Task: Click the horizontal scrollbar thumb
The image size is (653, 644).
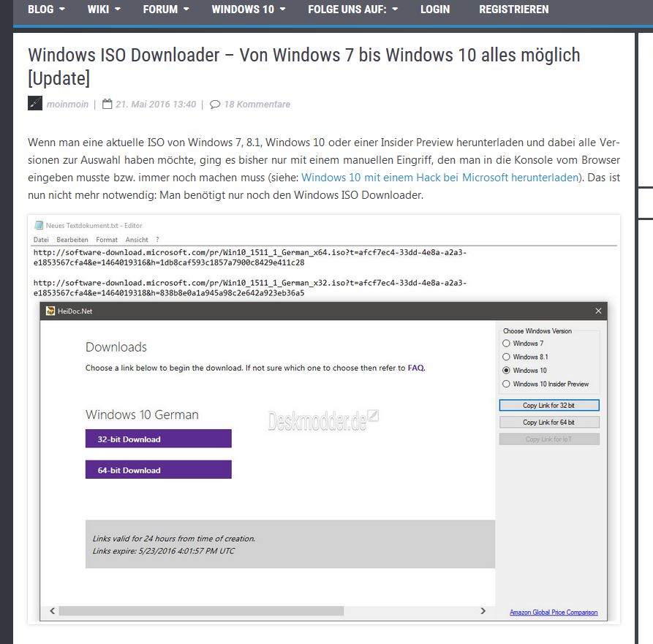Action: 201,610
